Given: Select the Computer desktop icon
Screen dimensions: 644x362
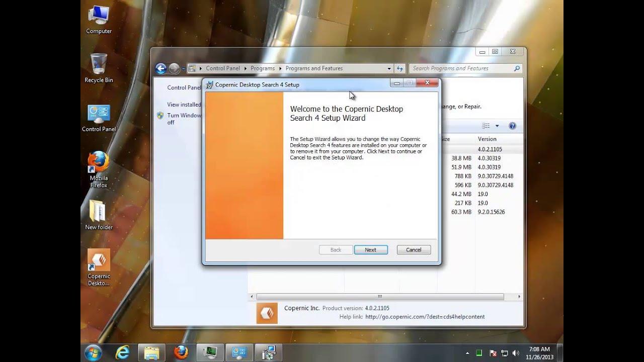Looking at the screenshot, I should point(99,20).
